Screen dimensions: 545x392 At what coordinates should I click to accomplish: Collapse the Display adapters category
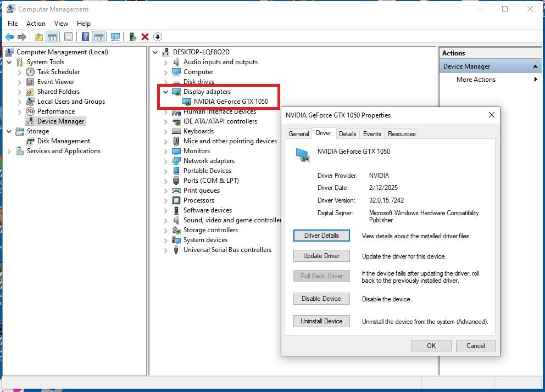click(166, 92)
